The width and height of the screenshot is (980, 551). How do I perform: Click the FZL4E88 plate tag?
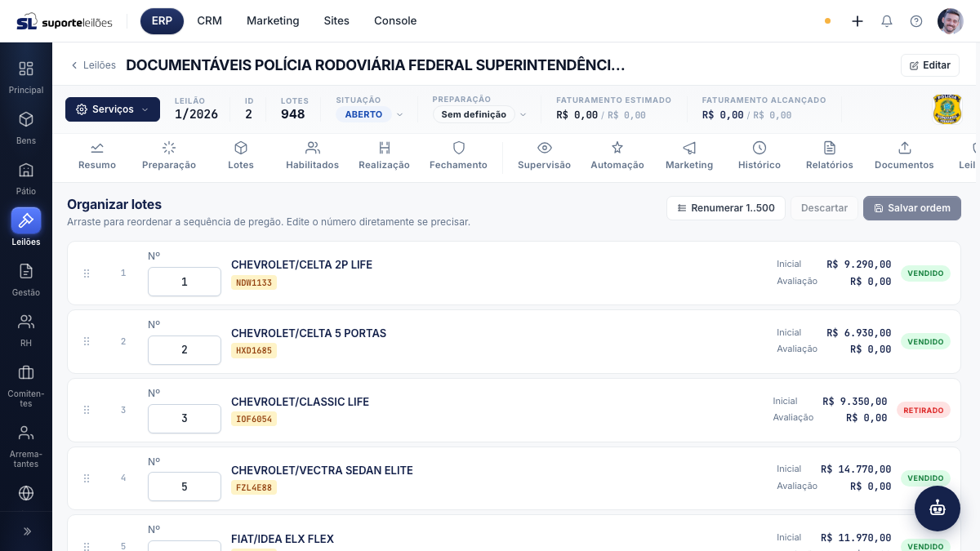(x=254, y=487)
